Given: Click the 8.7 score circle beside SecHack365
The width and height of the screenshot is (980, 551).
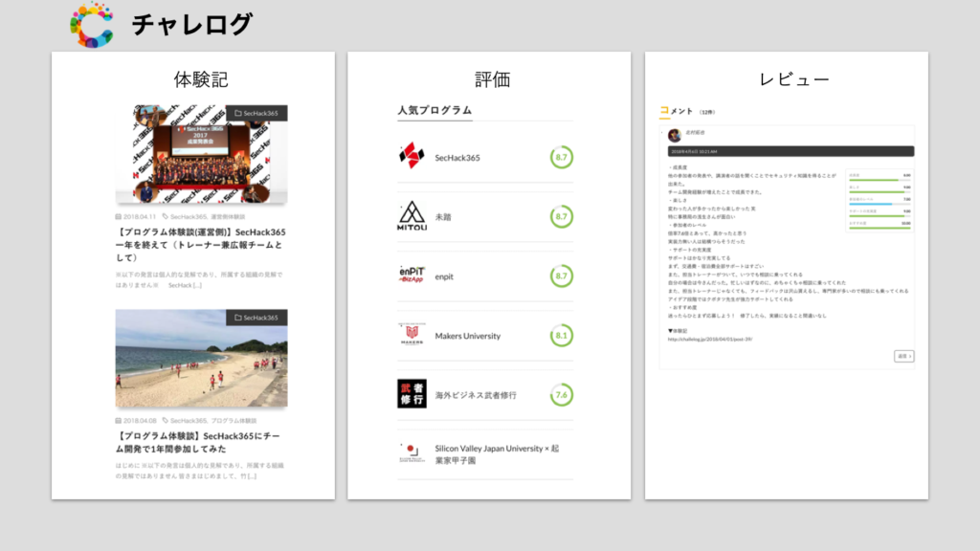Looking at the screenshot, I should pos(562,157).
